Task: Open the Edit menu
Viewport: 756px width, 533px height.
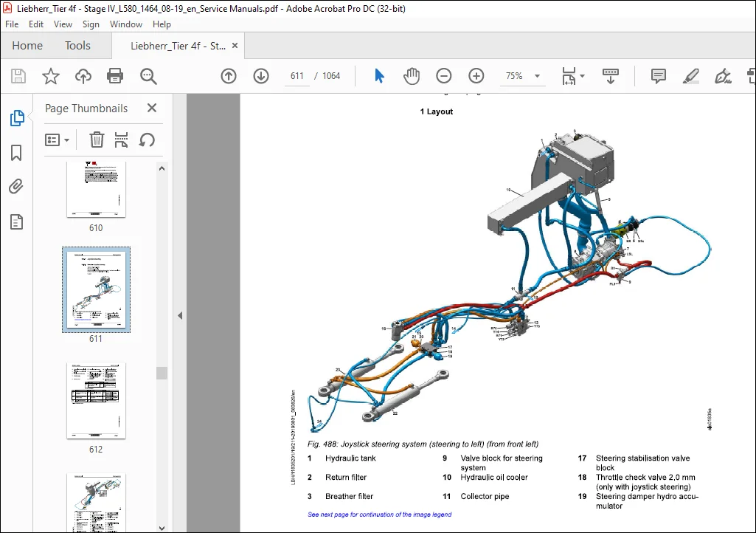Action: click(x=36, y=24)
